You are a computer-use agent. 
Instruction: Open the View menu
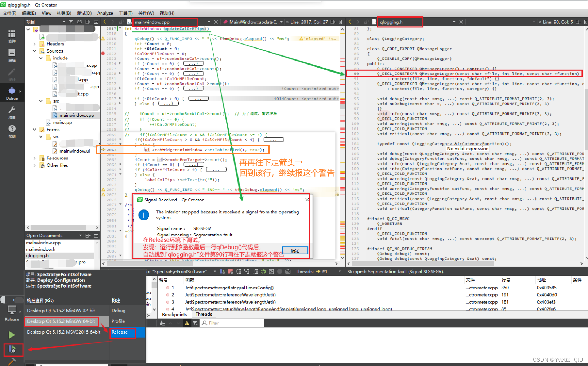[47, 13]
